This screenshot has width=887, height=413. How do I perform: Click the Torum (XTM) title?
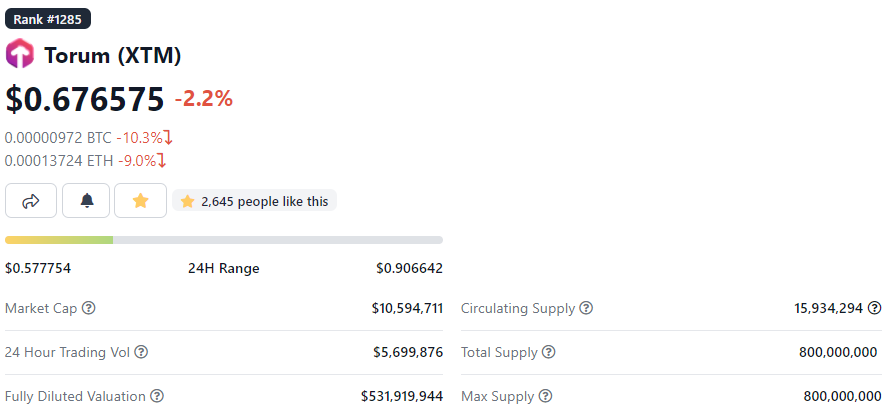click(x=113, y=55)
